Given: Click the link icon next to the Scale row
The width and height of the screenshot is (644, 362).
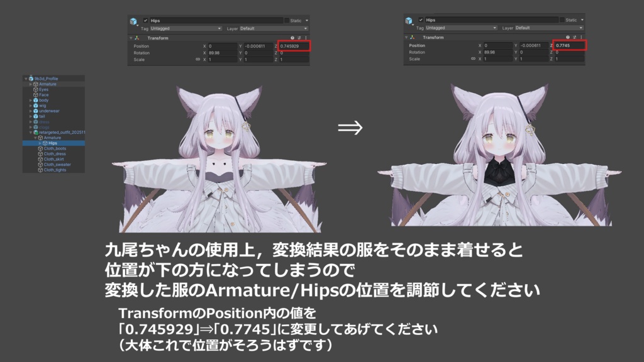Looking at the screenshot, I should click(x=196, y=59).
